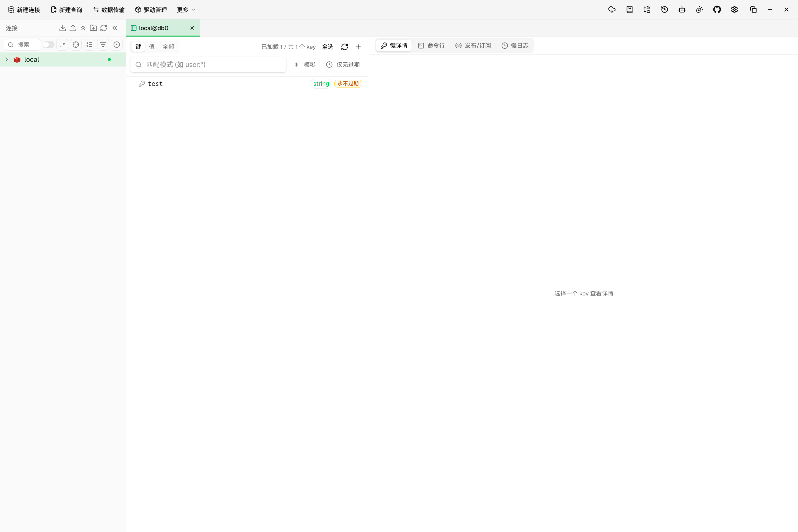Click the string type tag

click(x=321, y=83)
